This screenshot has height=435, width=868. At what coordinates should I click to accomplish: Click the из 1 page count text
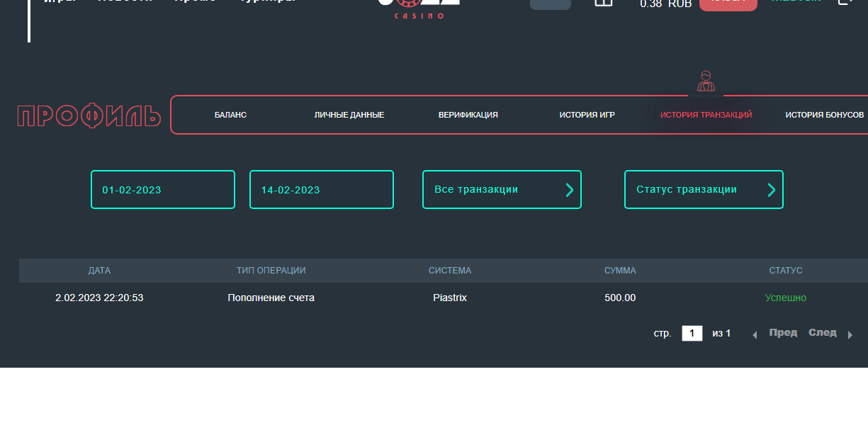point(721,334)
